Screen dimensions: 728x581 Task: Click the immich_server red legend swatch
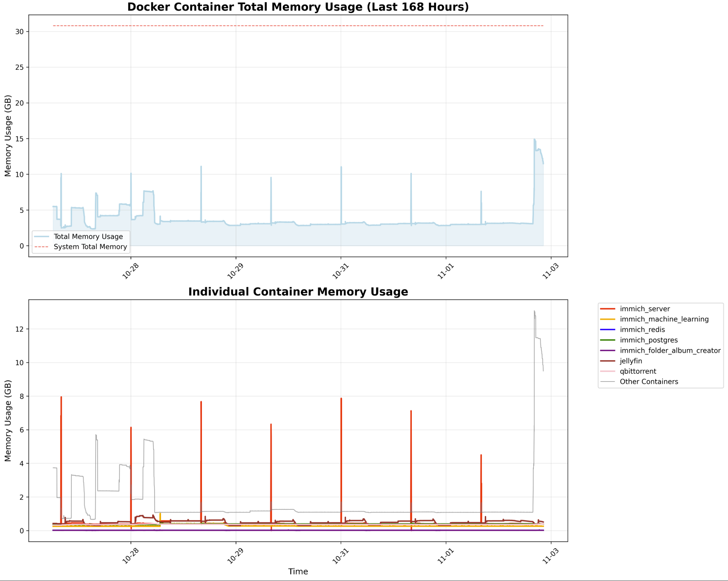(607, 309)
